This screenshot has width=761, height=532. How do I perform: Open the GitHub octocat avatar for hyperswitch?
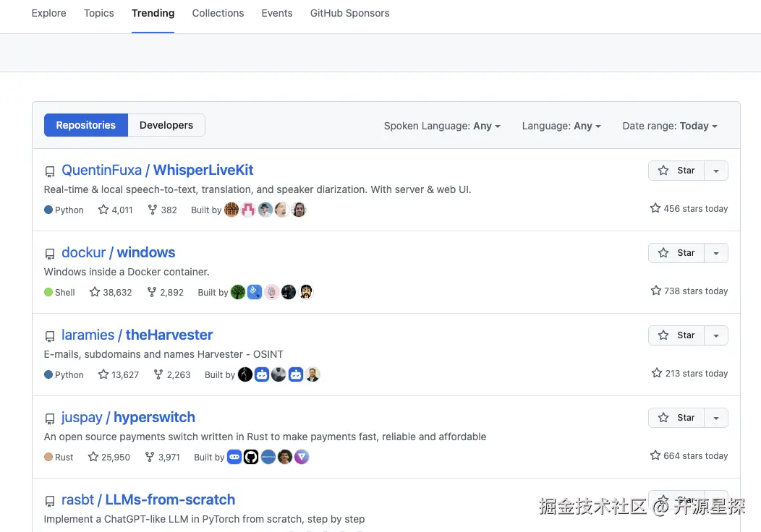click(x=251, y=457)
